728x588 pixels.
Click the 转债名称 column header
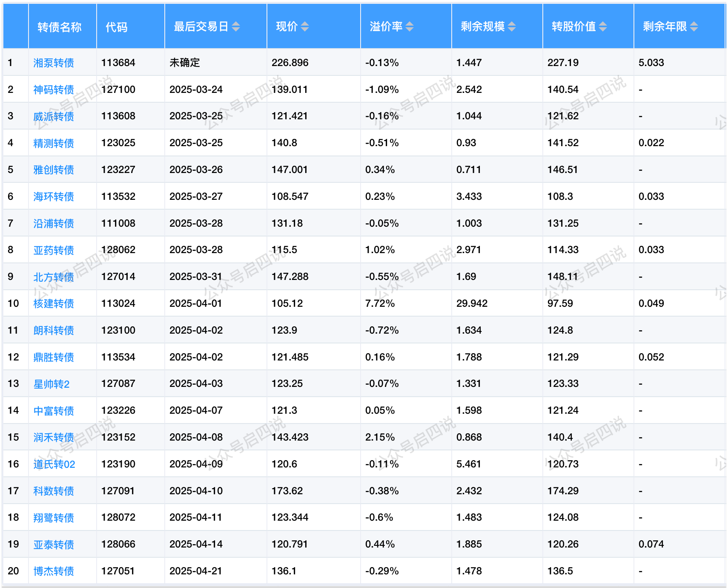click(59, 27)
